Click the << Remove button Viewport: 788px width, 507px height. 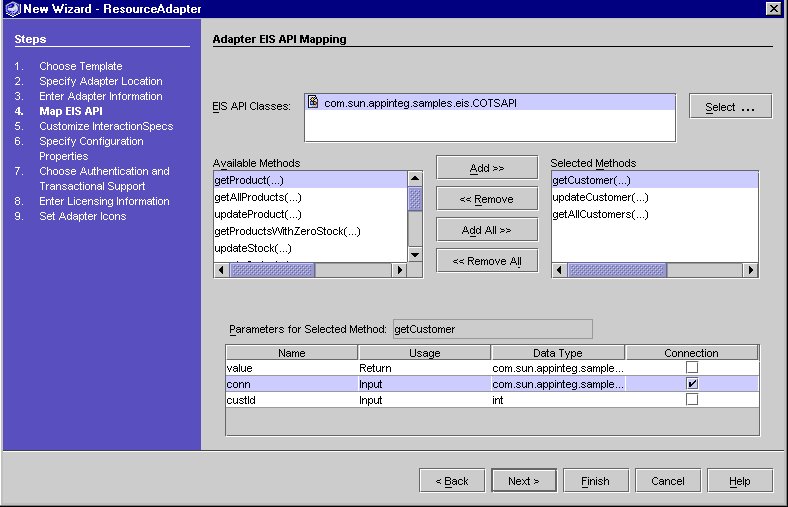[487, 198]
